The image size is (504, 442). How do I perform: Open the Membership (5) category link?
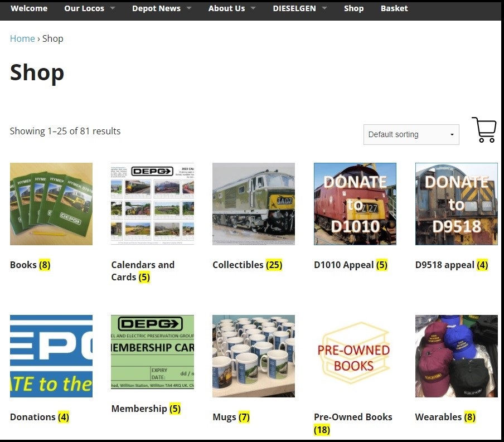pyautogui.click(x=146, y=409)
